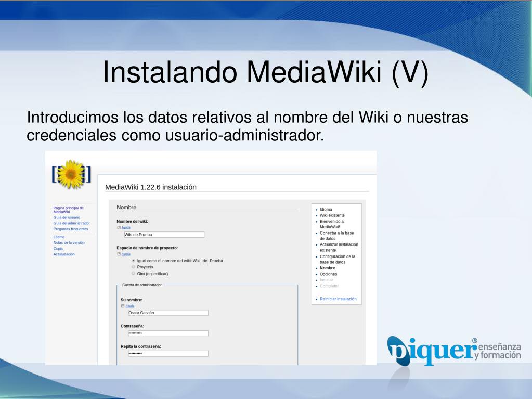Open help icon under Espacio de nombre de proyecto
This screenshot has width=532, height=399.
click(x=119, y=254)
